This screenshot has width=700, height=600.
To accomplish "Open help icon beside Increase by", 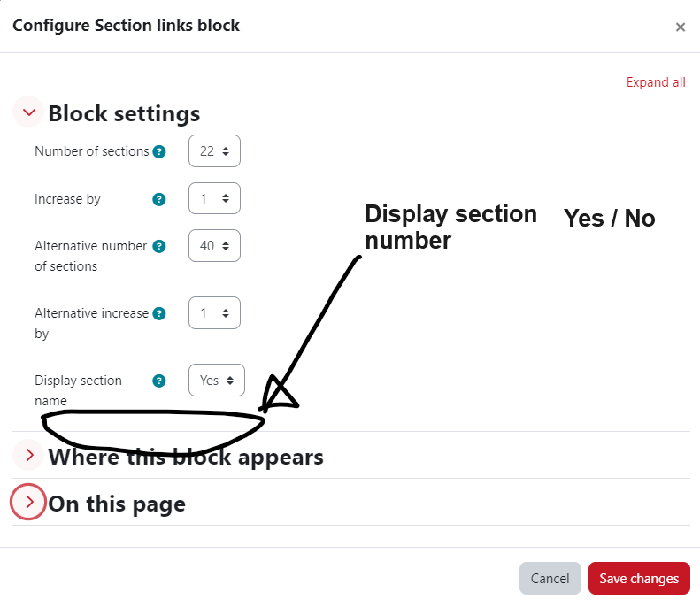I will tap(159, 199).
